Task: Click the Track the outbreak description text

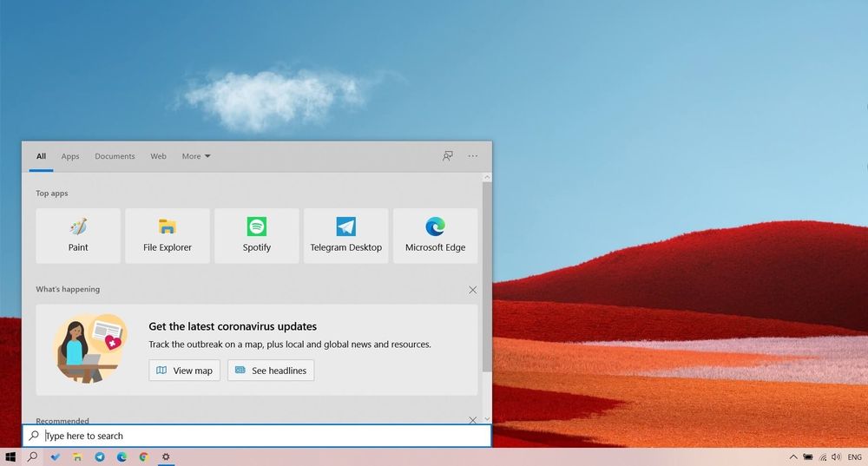Action: pos(290,345)
